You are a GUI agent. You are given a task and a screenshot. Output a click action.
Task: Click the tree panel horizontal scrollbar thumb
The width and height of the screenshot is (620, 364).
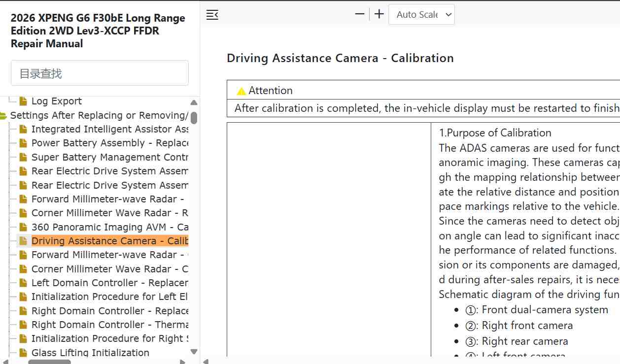pos(49,362)
